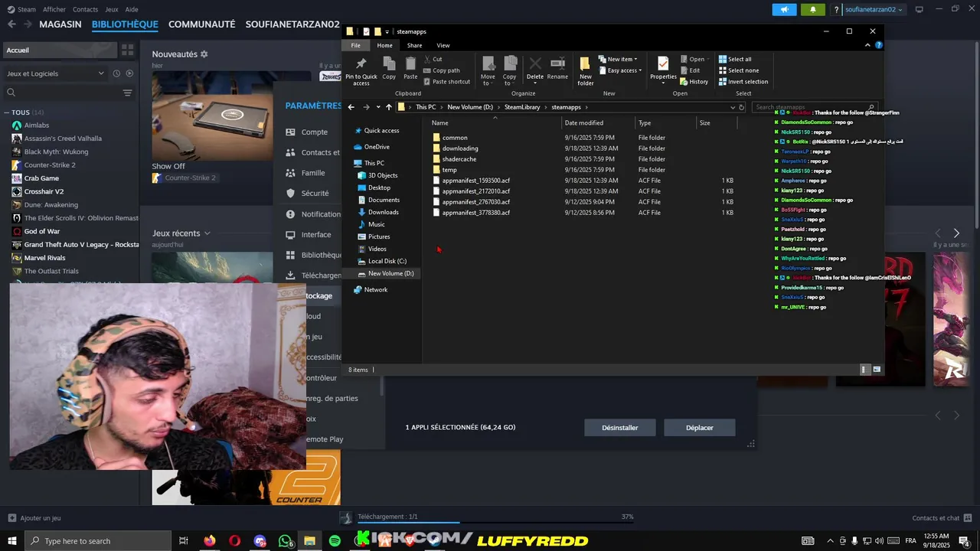Screen dimensions: 980x551
Task: Select the common folder
Action: tap(455, 138)
